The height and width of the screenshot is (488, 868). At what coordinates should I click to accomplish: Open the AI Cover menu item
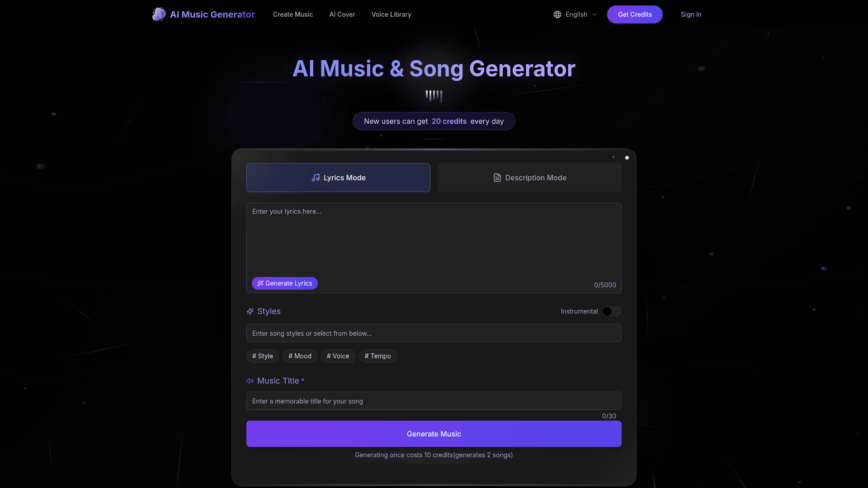pos(342,14)
